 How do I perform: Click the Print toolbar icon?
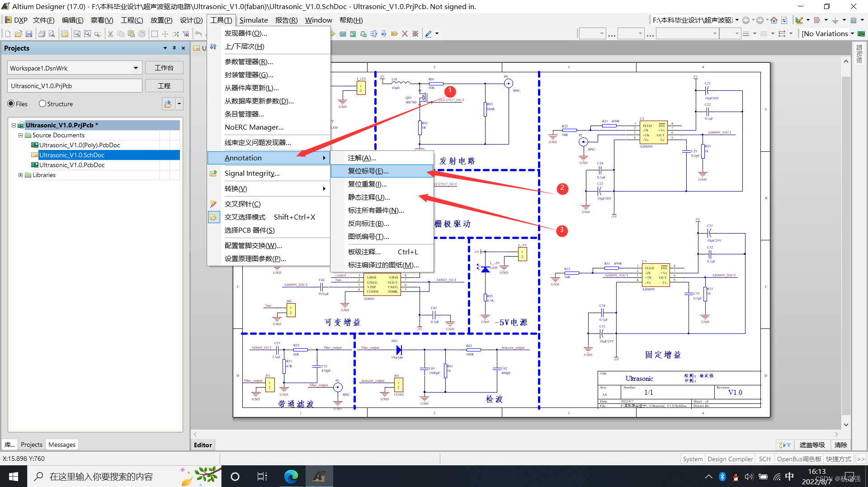coord(42,34)
